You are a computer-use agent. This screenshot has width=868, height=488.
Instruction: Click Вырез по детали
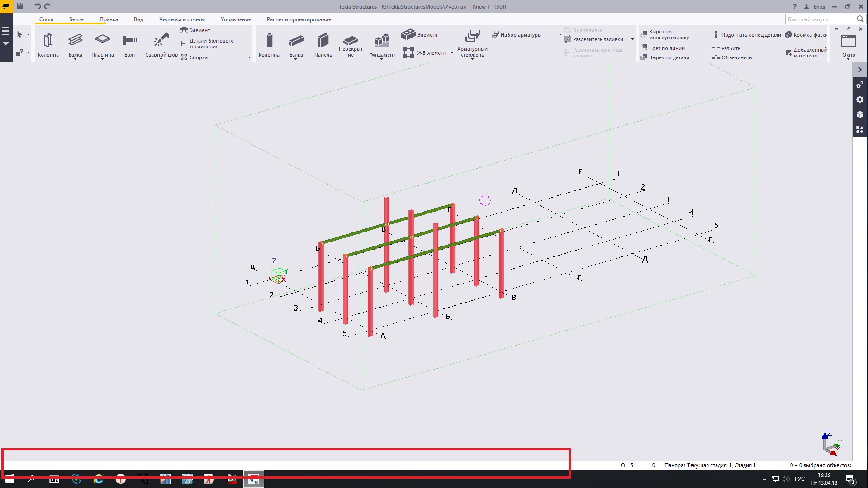pos(665,57)
